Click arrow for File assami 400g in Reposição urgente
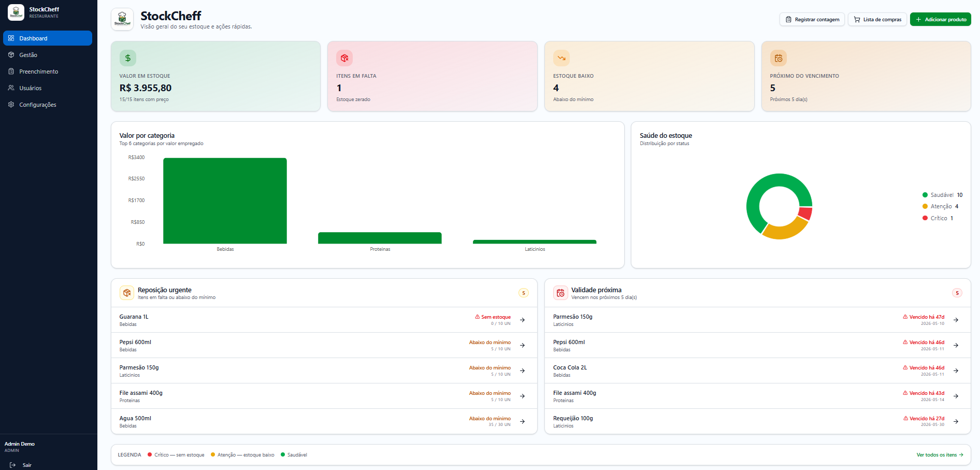 point(523,396)
